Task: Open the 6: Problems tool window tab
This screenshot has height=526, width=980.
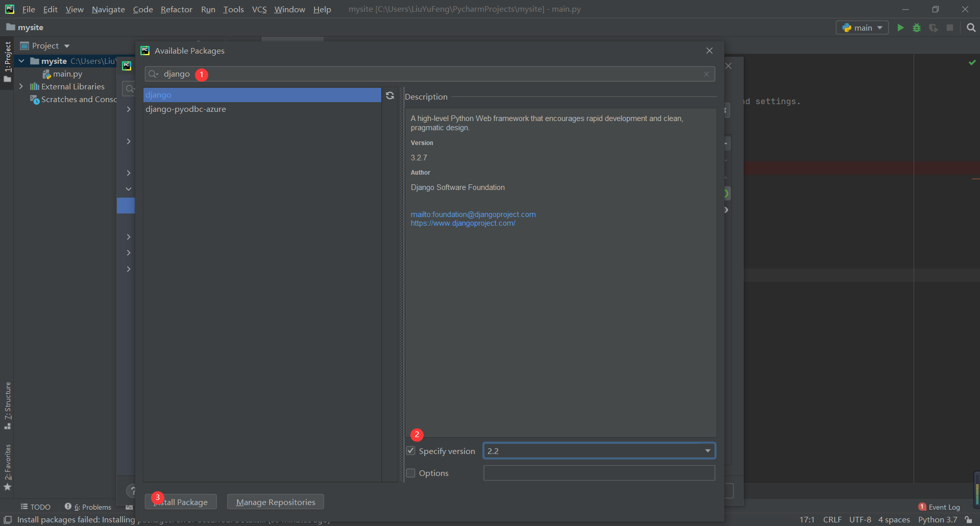Action: (x=88, y=507)
